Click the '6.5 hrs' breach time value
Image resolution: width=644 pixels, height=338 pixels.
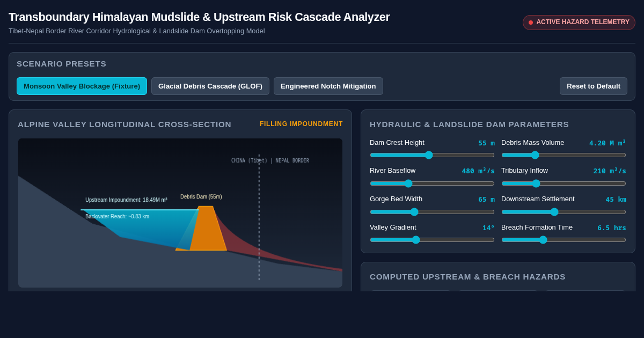612,227
